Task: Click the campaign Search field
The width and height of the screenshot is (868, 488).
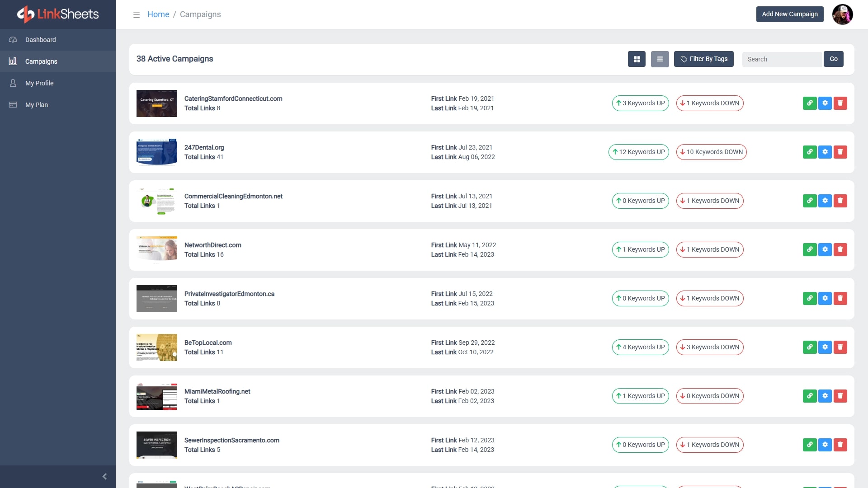Action: tap(782, 59)
